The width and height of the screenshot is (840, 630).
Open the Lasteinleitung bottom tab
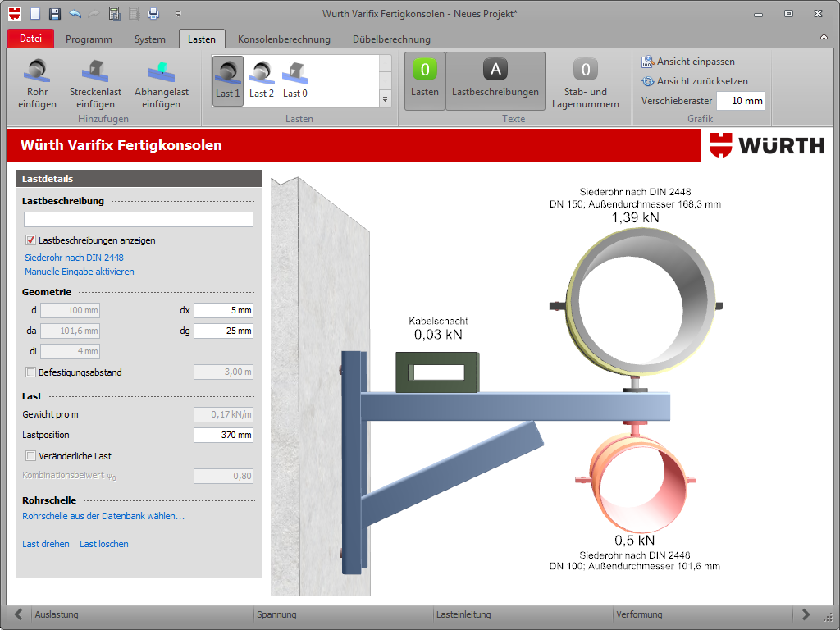(463, 614)
